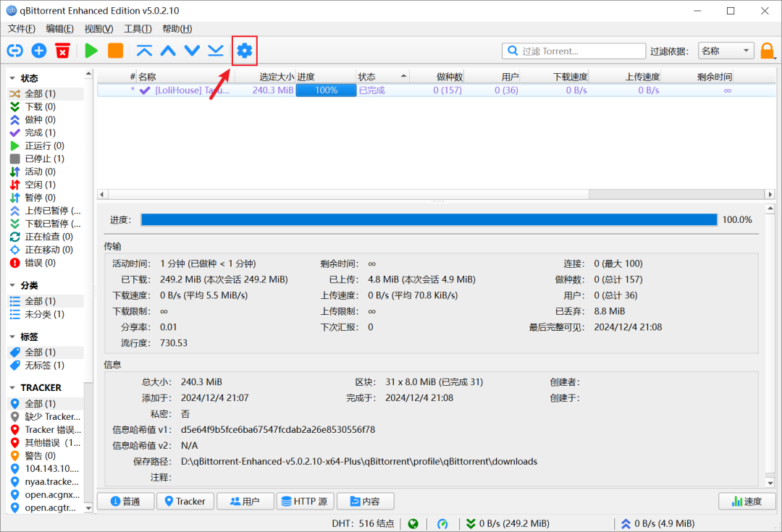Select 已停止 (1) status filter
Screen dimensions: 782x532
pos(46,159)
